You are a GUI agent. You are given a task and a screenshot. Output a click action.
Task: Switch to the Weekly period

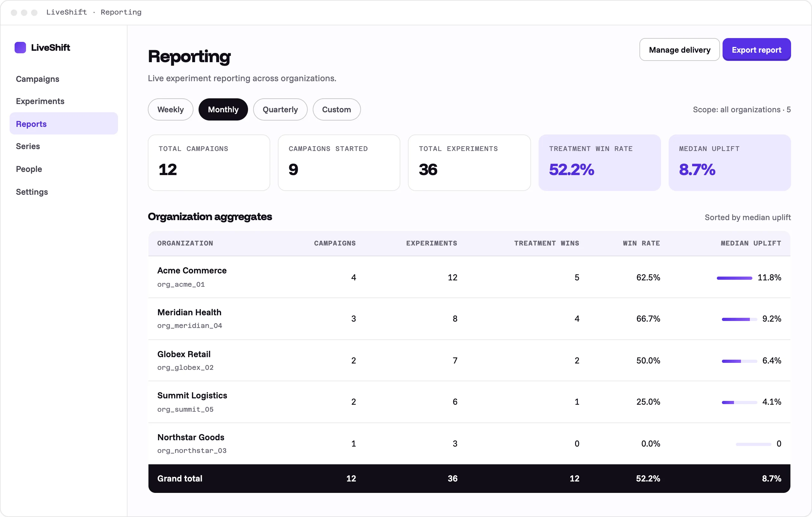coord(171,109)
